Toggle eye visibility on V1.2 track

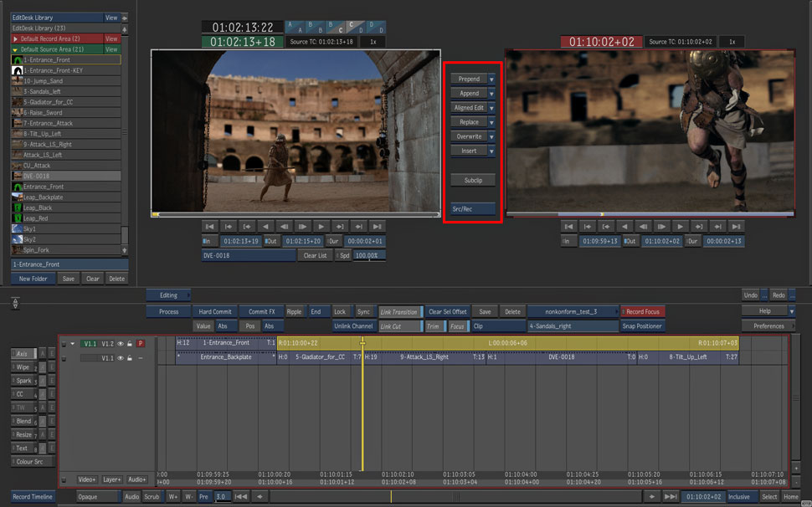coord(121,343)
